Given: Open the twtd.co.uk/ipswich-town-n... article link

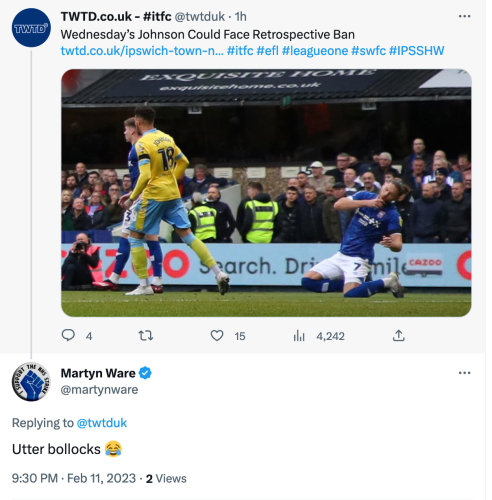Looking at the screenshot, I should tap(142, 51).
